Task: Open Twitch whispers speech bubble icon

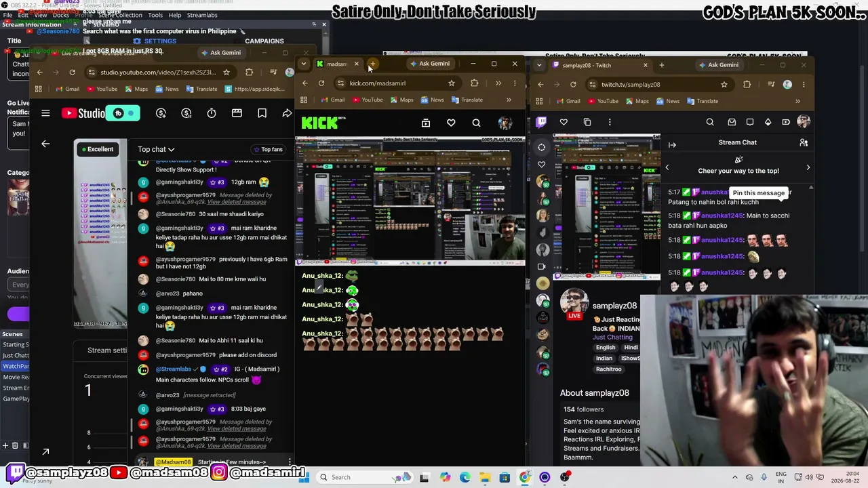Action: coord(750,122)
